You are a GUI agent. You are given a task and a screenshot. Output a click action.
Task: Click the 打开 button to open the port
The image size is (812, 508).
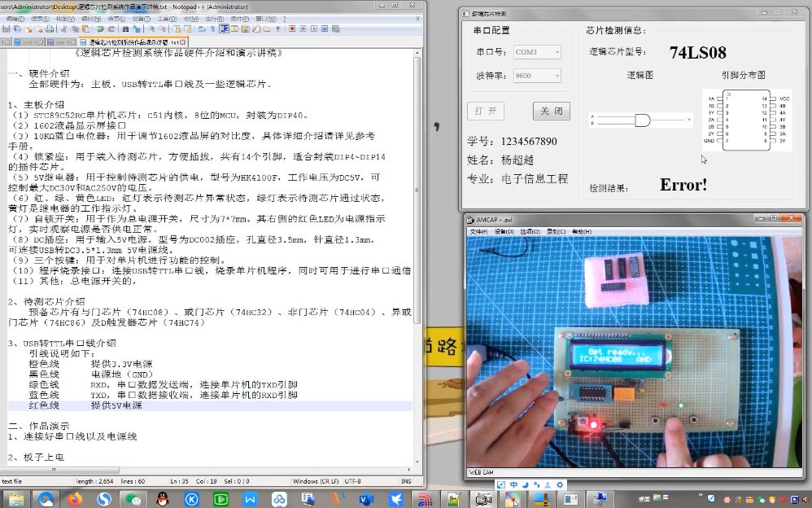(486, 110)
